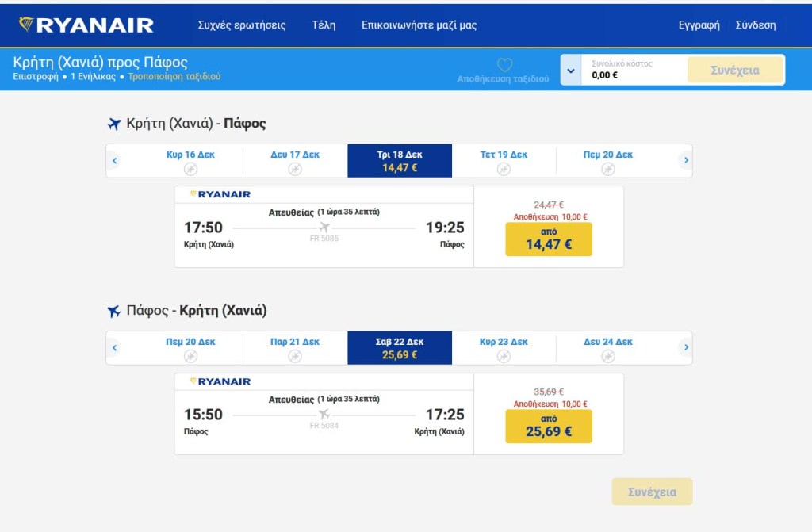Click the Κρήτη (Χανιά) προς Πάφος route title
The image size is (812, 532).
pos(100,62)
